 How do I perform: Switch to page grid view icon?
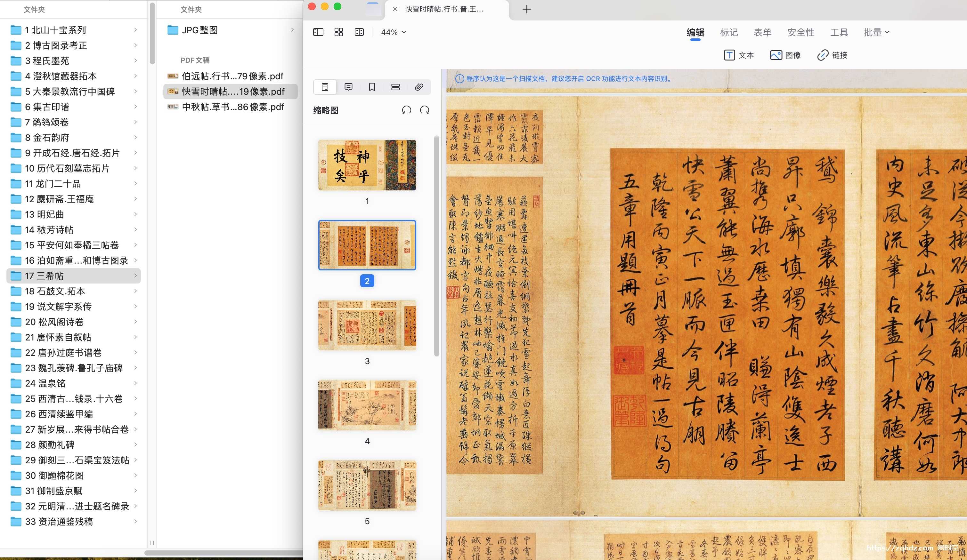(338, 32)
